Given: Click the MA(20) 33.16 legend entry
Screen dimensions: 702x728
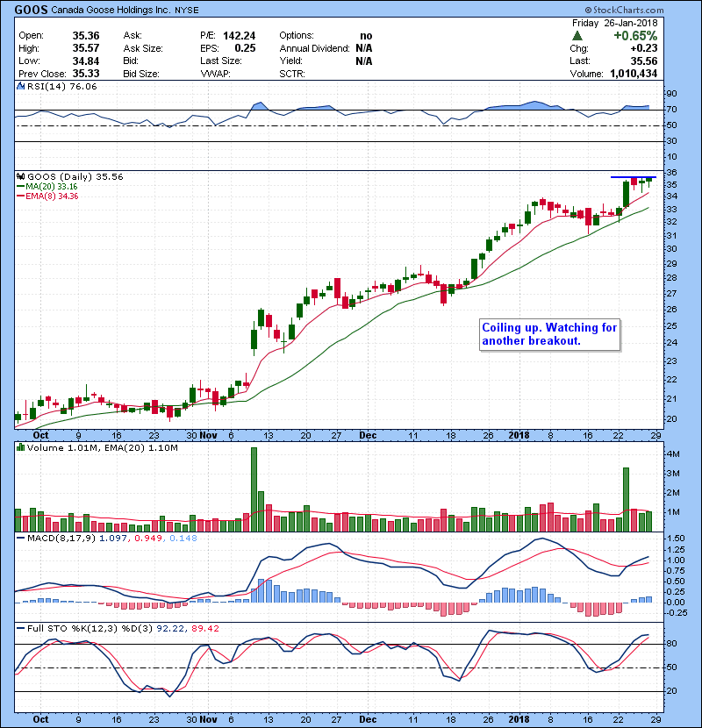Looking at the screenshot, I should [47, 187].
